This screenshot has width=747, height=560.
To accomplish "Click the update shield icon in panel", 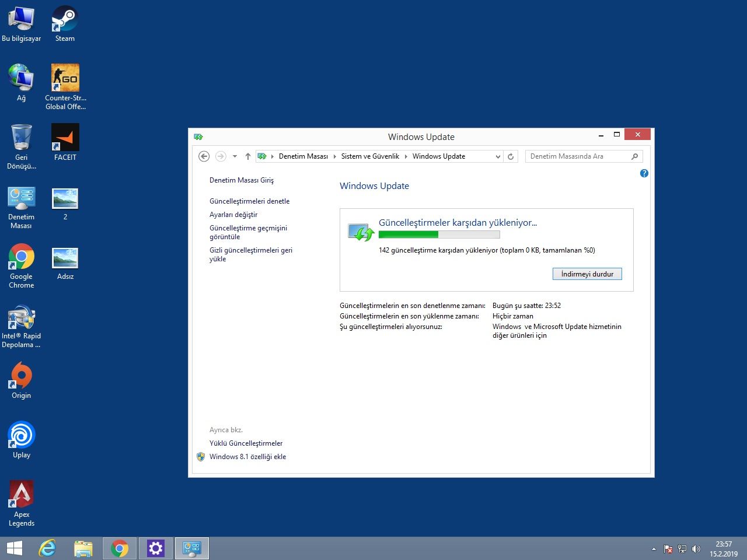I will tap(361, 232).
